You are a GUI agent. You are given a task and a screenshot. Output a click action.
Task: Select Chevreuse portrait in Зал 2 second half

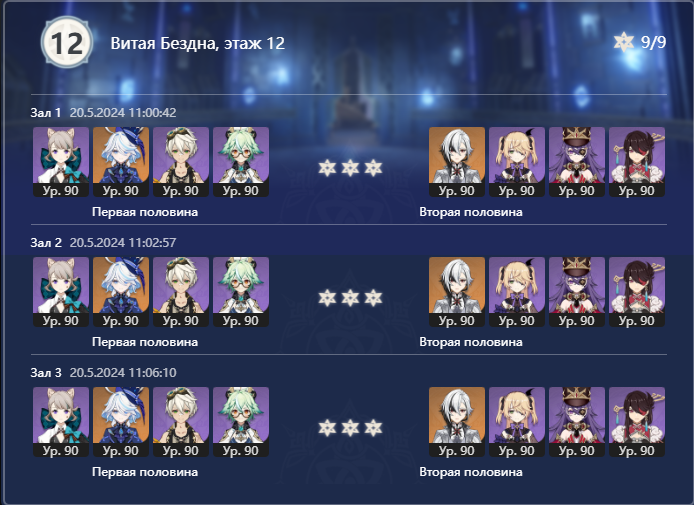click(577, 292)
